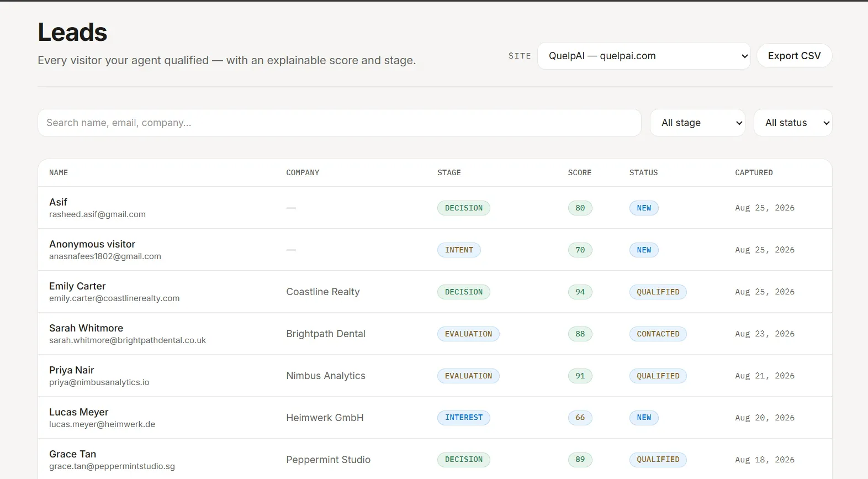Click the Aug 20, 2026 captured date

pos(765,418)
